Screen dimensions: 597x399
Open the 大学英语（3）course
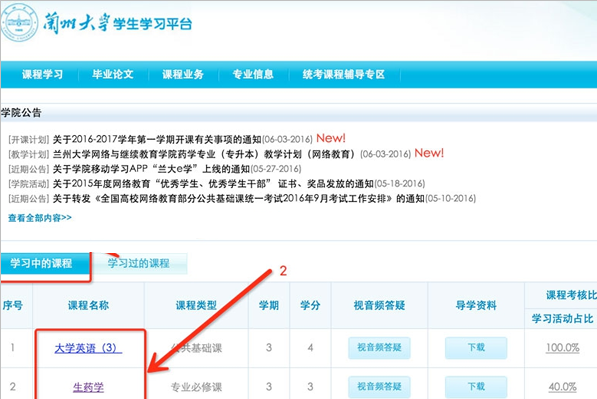pyautogui.click(x=88, y=348)
